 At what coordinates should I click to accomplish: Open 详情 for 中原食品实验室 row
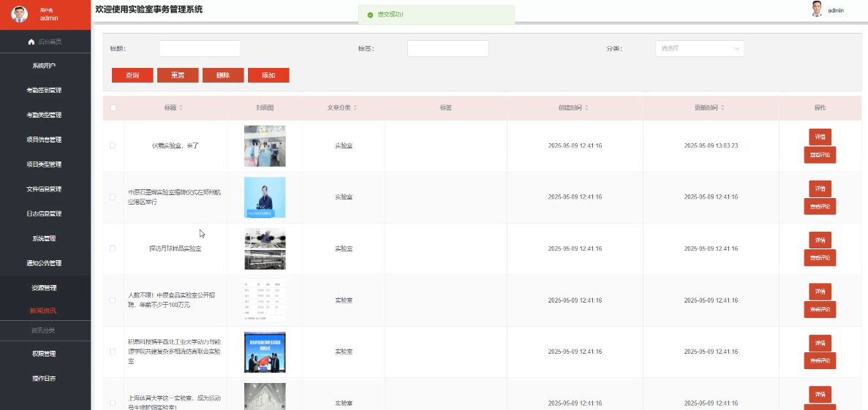tap(820, 291)
